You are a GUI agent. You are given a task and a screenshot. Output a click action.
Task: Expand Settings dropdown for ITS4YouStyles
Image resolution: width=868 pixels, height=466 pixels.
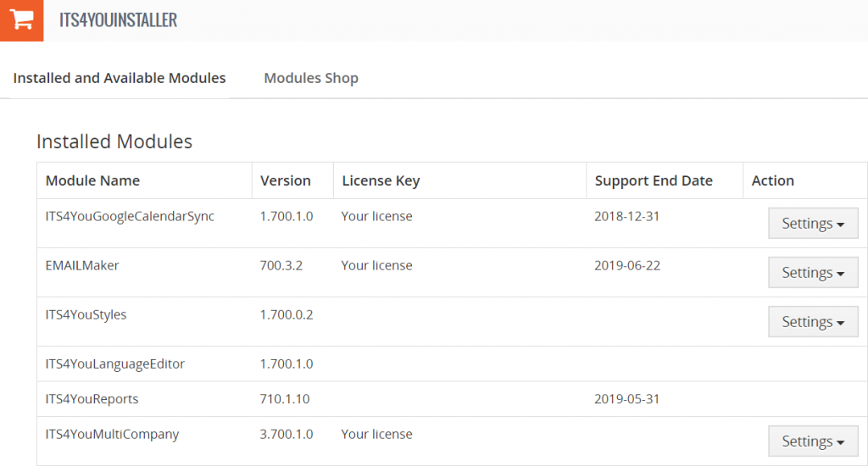click(813, 322)
